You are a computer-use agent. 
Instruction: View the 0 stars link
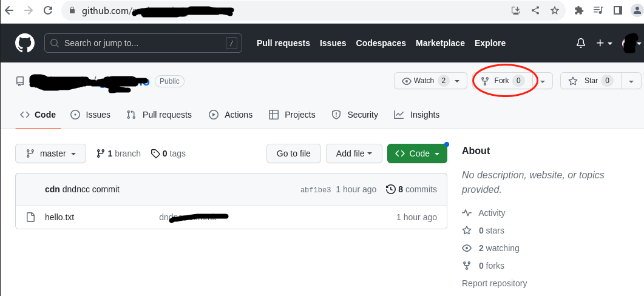(483, 230)
